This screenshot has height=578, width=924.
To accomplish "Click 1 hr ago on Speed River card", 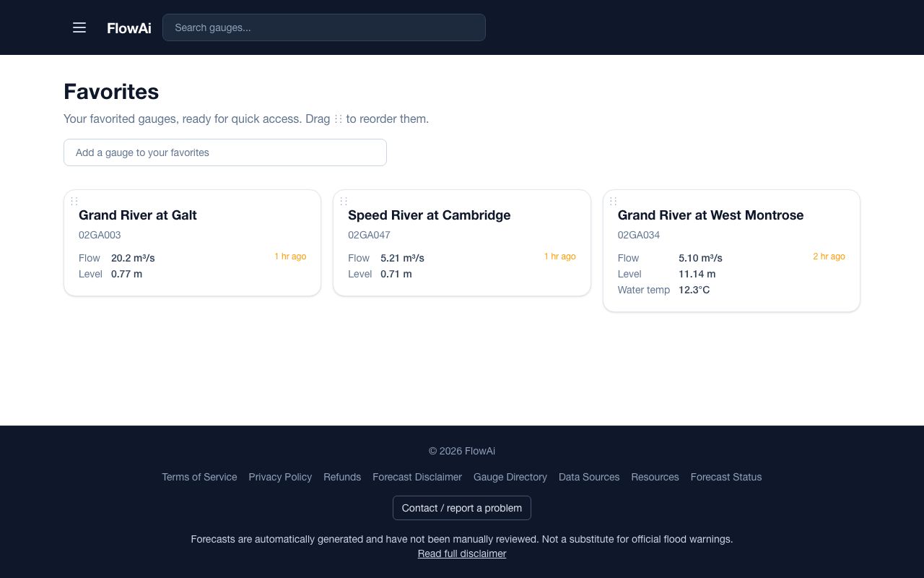I will click(x=560, y=256).
